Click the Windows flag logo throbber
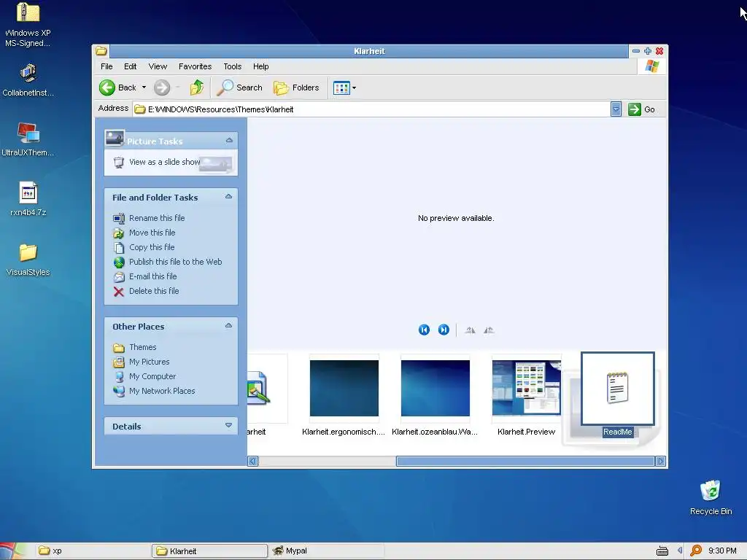747x560 pixels. coord(651,66)
